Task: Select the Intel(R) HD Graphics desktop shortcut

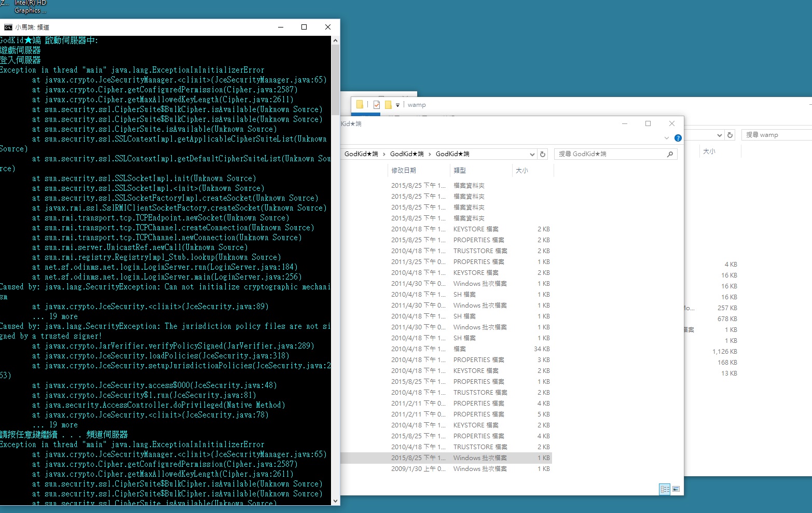Action: 30,7
